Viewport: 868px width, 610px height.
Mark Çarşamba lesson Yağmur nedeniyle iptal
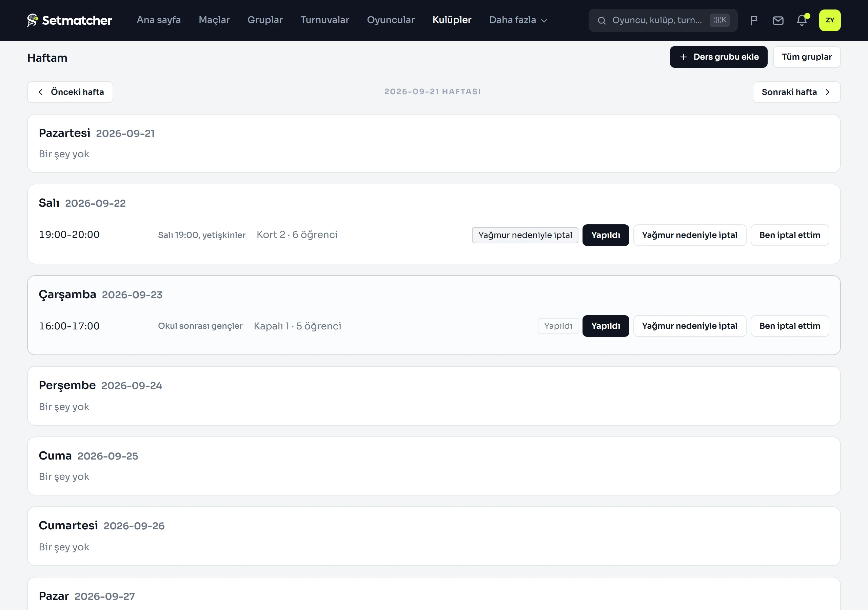pos(690,326)
